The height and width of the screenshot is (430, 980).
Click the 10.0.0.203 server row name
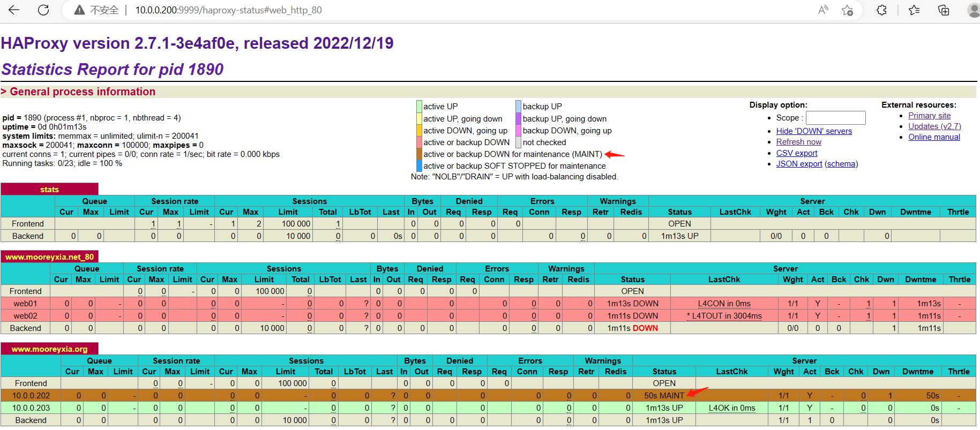[x=31, y=408]
